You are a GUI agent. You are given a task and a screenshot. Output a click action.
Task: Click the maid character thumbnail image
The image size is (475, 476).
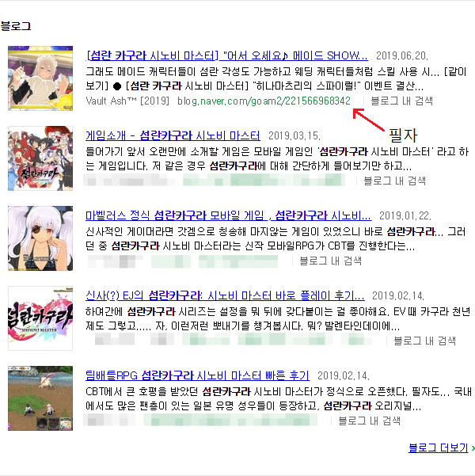click(x=40, y=78)
